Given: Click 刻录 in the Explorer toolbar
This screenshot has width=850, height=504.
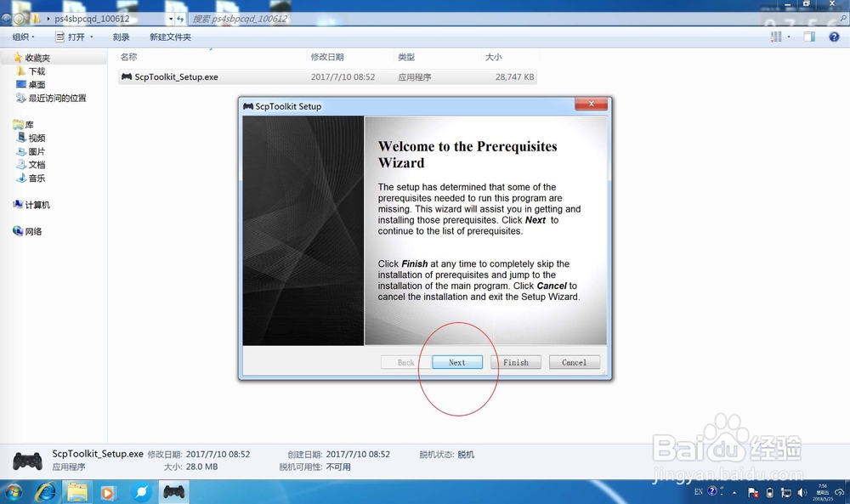Looking at the screenshot, I should coord(121,37).
